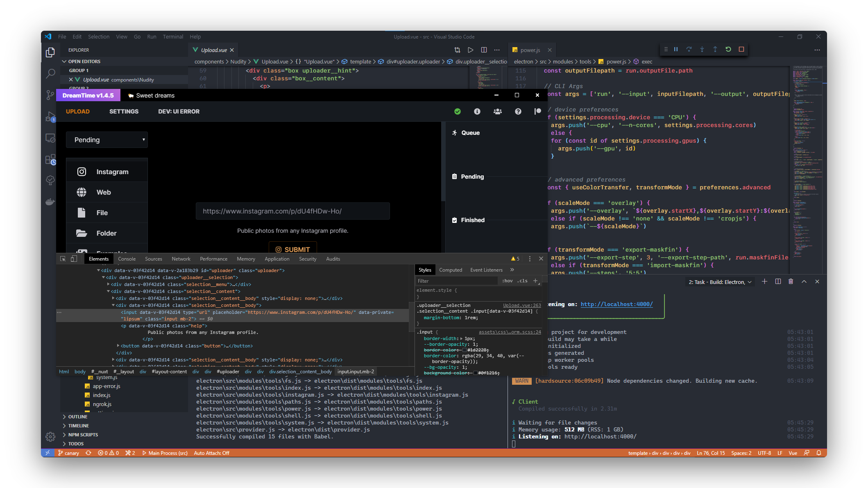Switch to the SETTINGS tab in DreamTime

tap(124, 111)
